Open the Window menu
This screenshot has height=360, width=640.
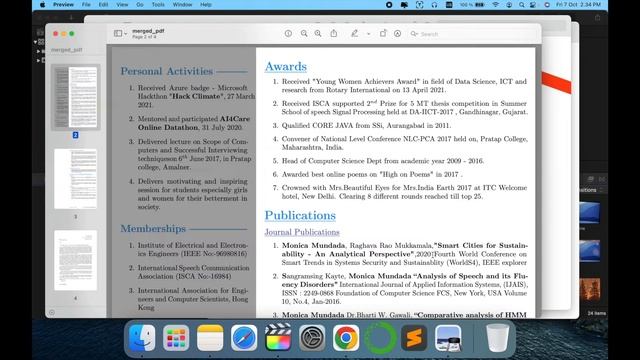tap(182, 4)
